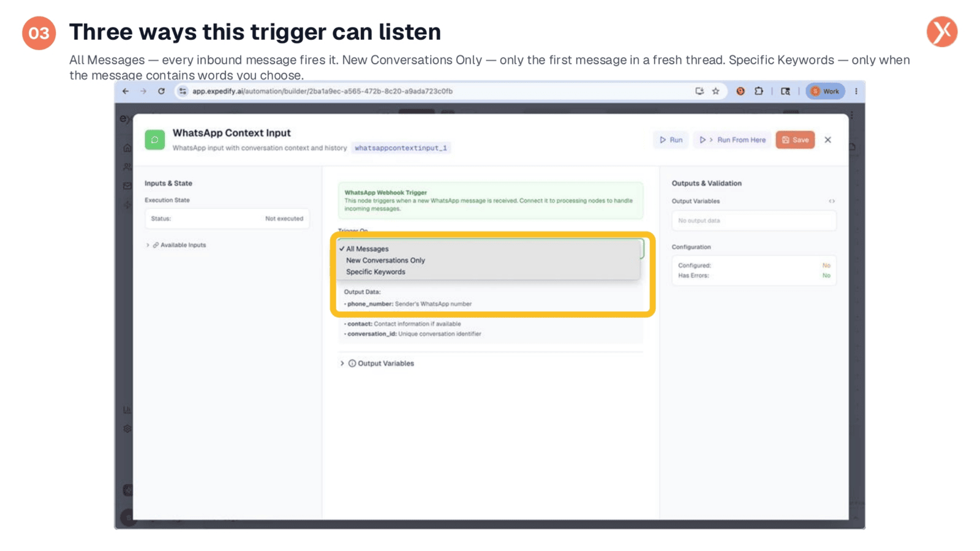This screenshot has height=551, width=980.
Task: Click the whatsappcontextinput_1 identifier tag
Action: coord(401,148)
